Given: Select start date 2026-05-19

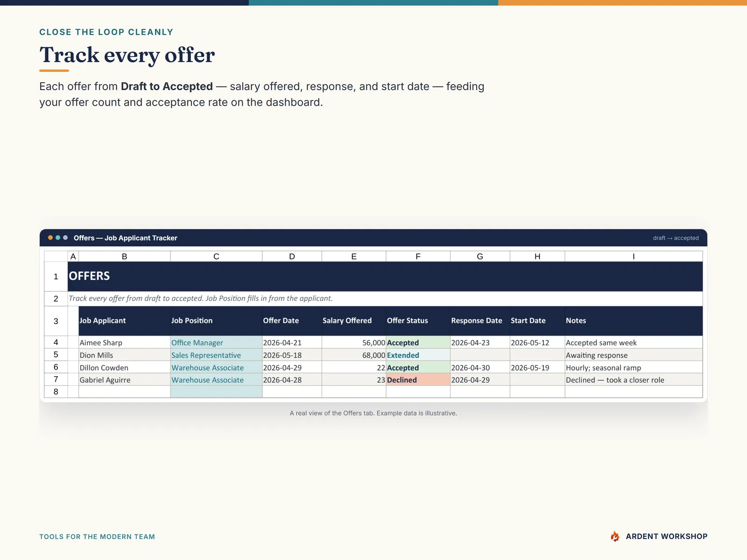Looking at the screenshot, I should pyautogui.click(x=537, y=367).
